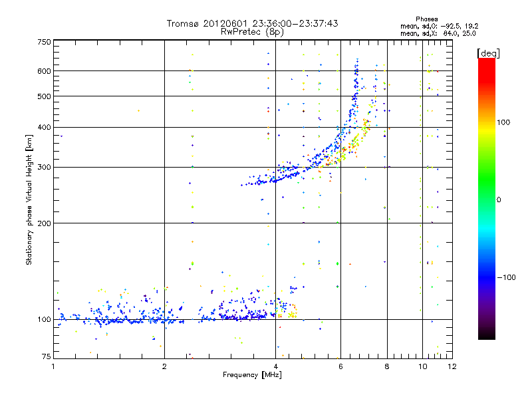Click the "mean, sd,O: -92.5, 19.2" value line
The image size is (532, 399).
440,27
